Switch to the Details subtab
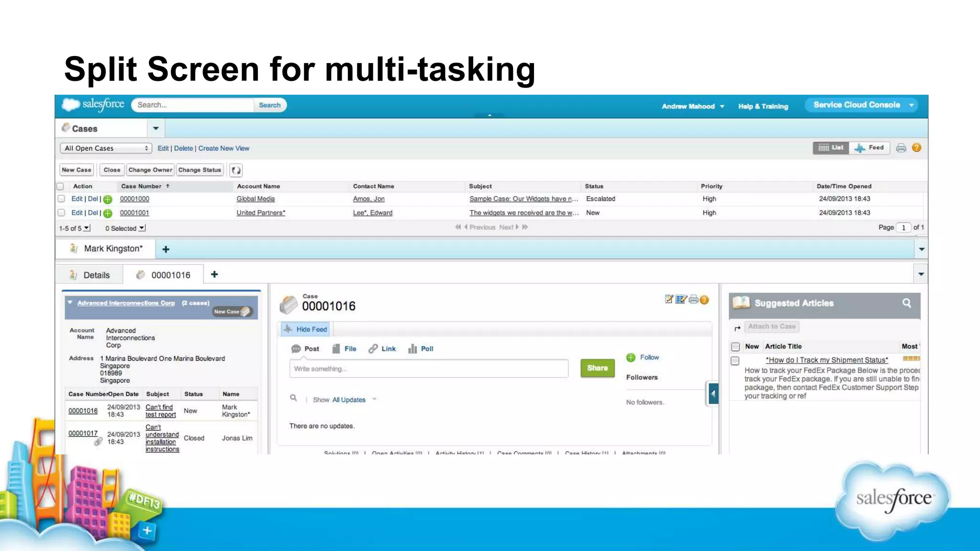Viewport: 980px width, 551px height. 89,275
